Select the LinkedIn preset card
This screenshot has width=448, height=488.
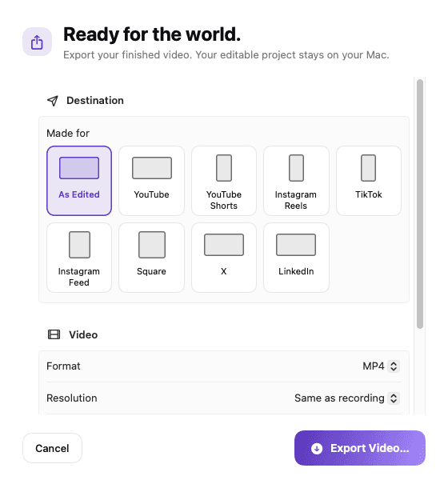[x=296, y=258]
